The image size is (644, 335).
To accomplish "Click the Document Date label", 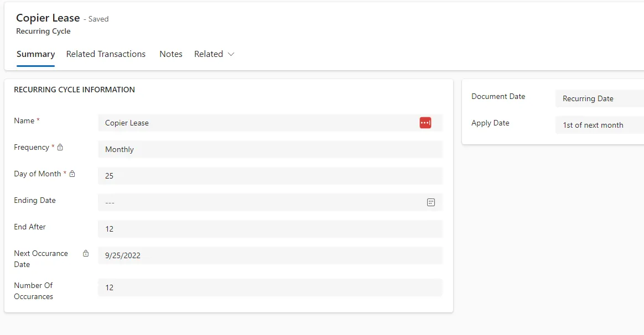I will [498, 97].
